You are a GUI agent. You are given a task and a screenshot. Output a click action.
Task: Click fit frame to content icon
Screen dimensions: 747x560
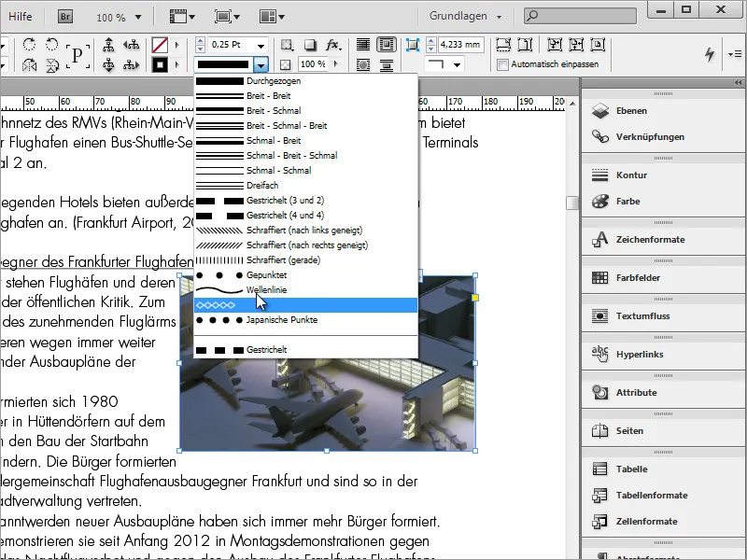[x=576, y=45]
